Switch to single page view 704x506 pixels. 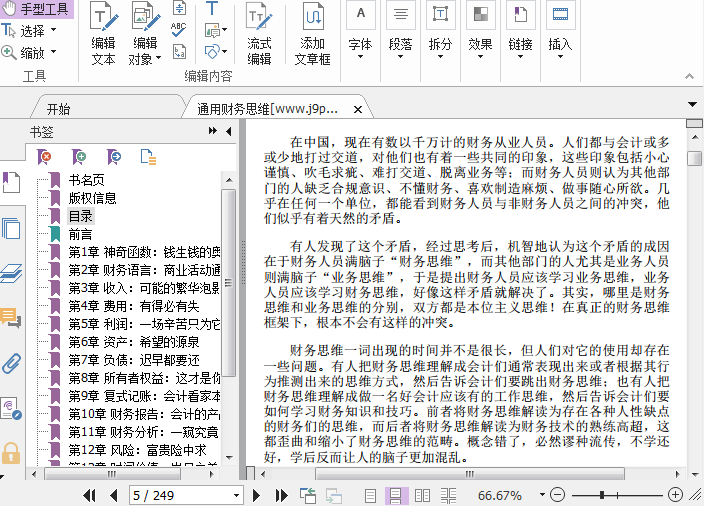pos(371,495)
